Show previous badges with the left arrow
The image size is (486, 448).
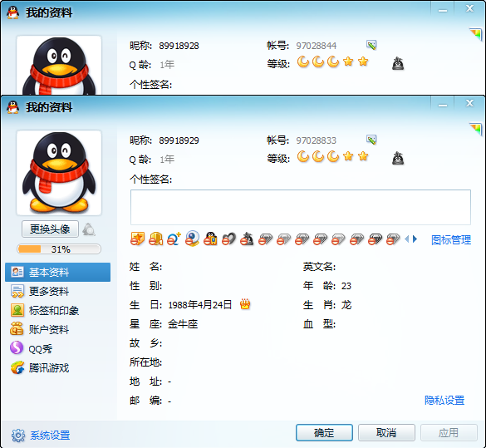click(x=407, y=239)
